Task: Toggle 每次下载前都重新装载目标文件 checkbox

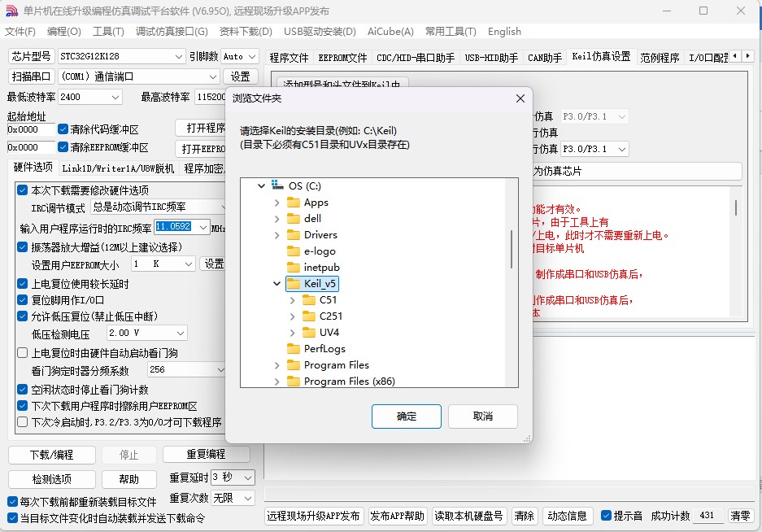Action: 13,501
